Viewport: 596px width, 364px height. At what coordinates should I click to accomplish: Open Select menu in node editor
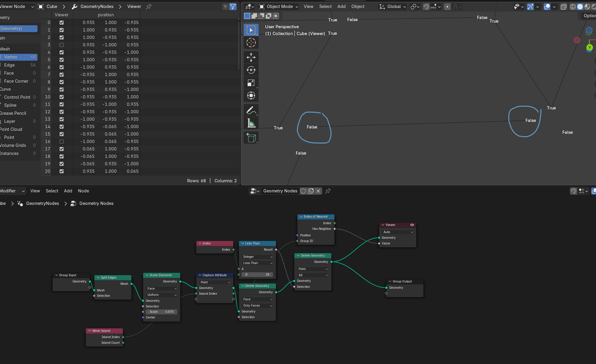(52, 191)
